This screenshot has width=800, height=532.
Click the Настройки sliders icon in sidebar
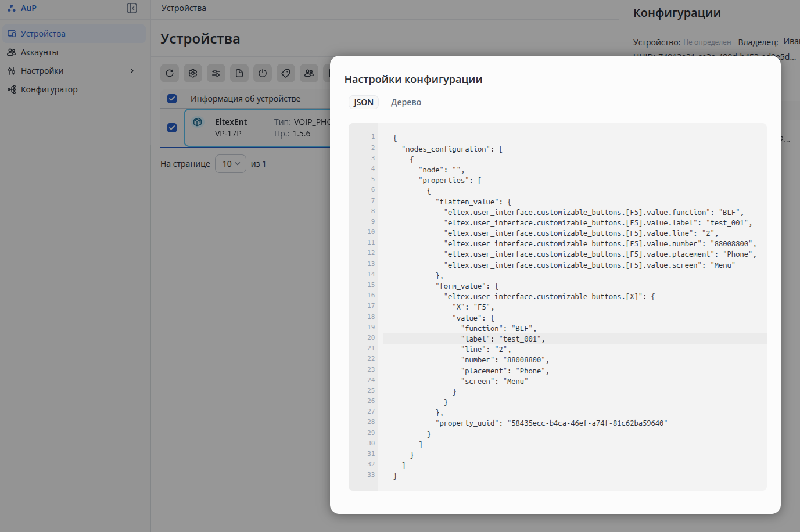tap(12, 71)
